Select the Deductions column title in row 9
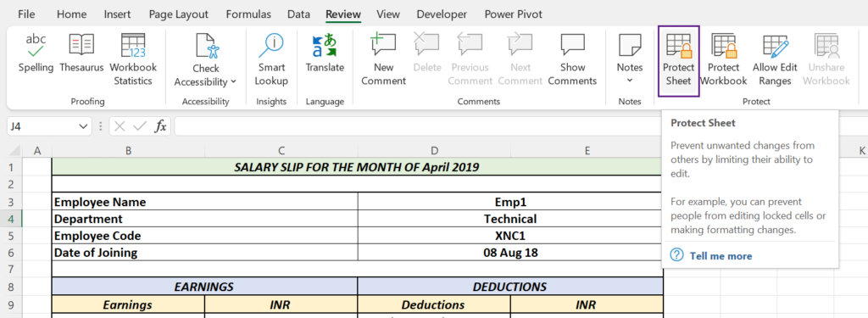Viewport: 868px width, 318px height. point(434,304)
